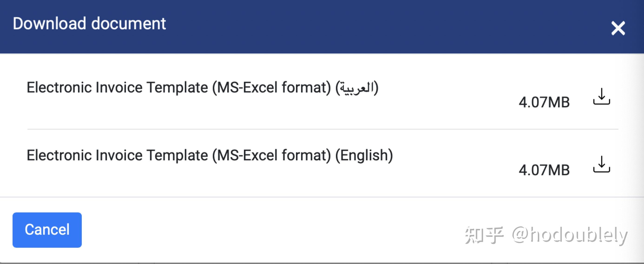Click the @hodoublely username watermark
644x264 pixels.
coord(570,235)
